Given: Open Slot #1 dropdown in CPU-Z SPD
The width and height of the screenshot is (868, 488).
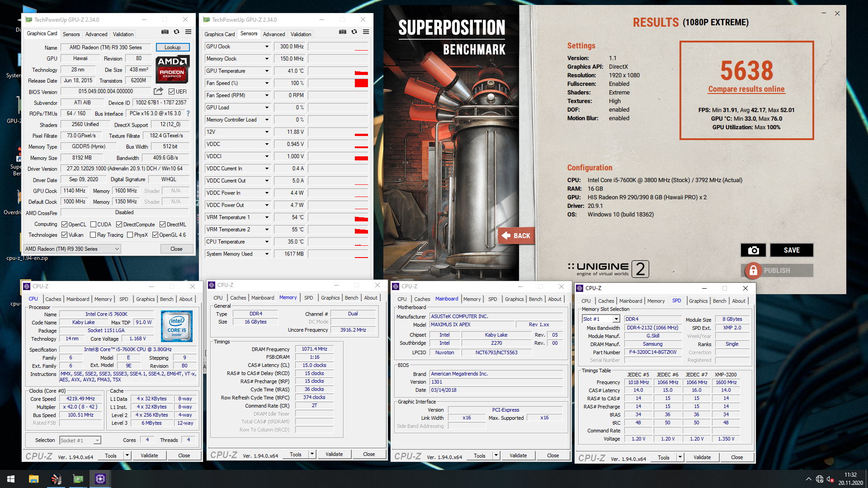Looking at the screenshot, I should 601,319.
